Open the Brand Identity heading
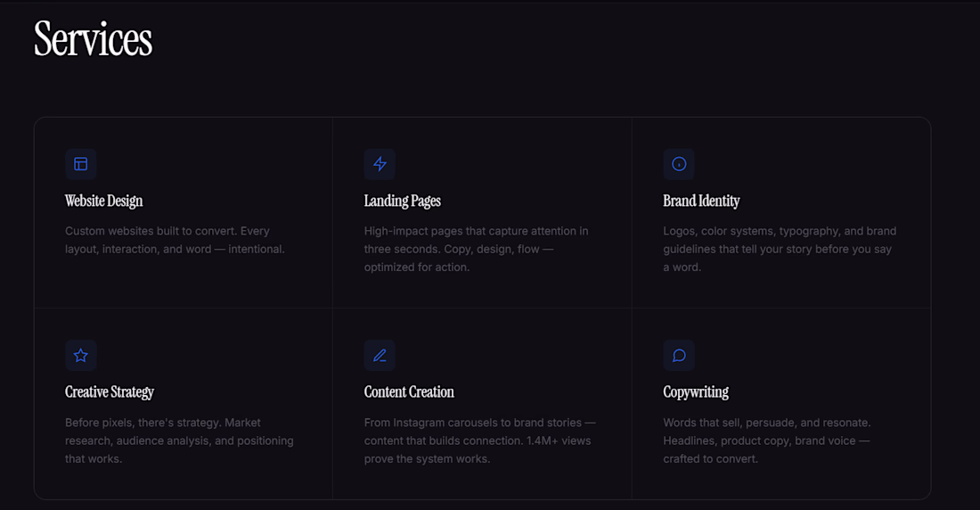Screen dimensions: 980x510 [x=701, y=201]
